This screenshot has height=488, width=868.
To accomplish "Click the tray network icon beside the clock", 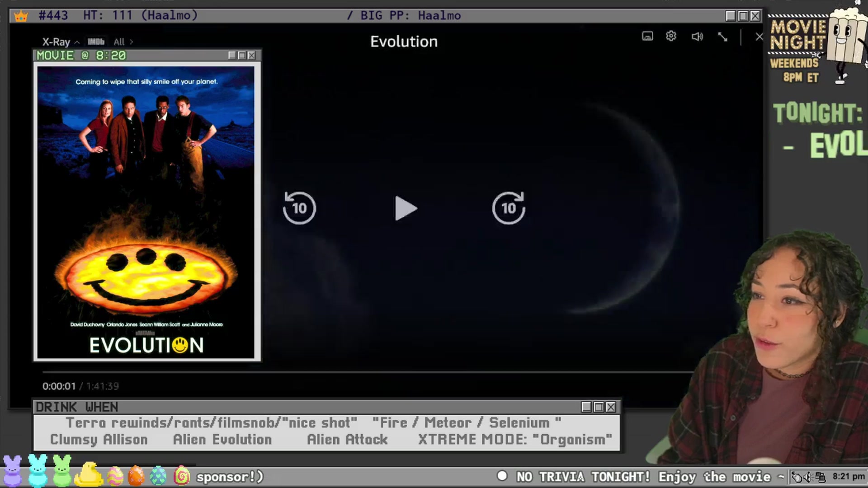I will tap(820, 477).
